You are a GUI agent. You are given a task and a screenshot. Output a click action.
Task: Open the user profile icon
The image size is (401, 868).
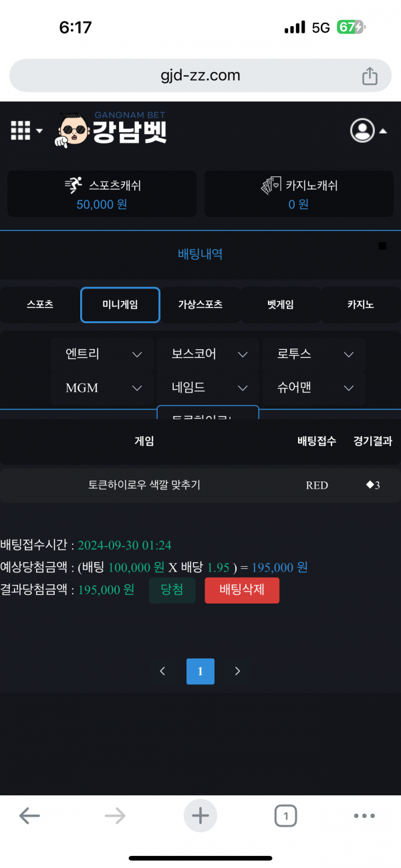tap(363, 130)
